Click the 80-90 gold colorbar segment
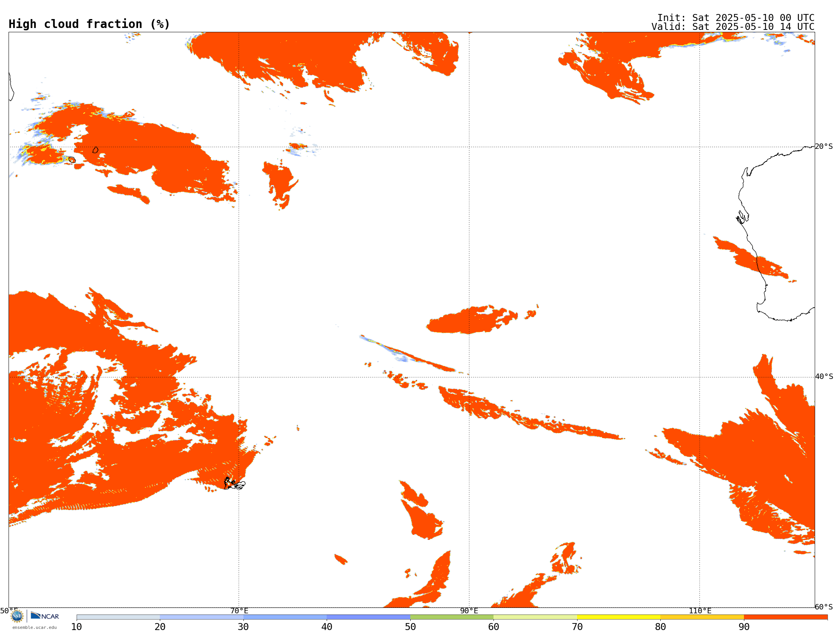The image size is (840, 632). pyautogui.click(x=702, y=617)
